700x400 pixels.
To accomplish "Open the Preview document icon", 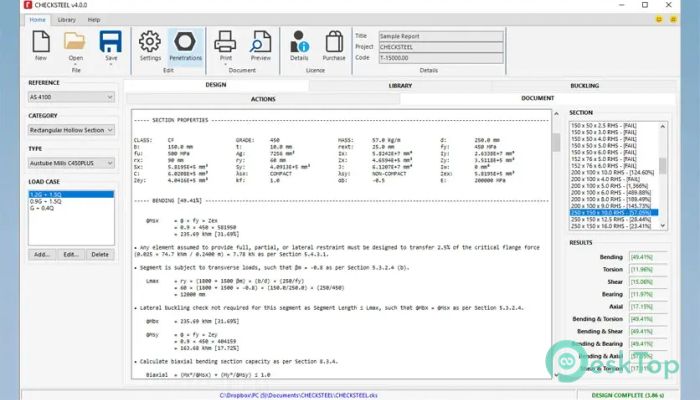I will (x=260, y=42).
